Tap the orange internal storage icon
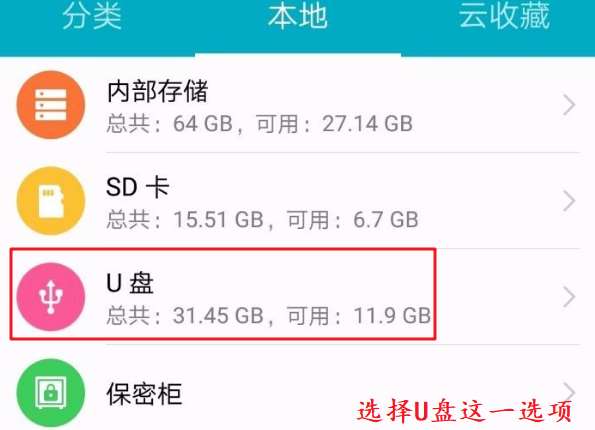The height and width of the screenshot is (430, 595). (x=50, y=105)
